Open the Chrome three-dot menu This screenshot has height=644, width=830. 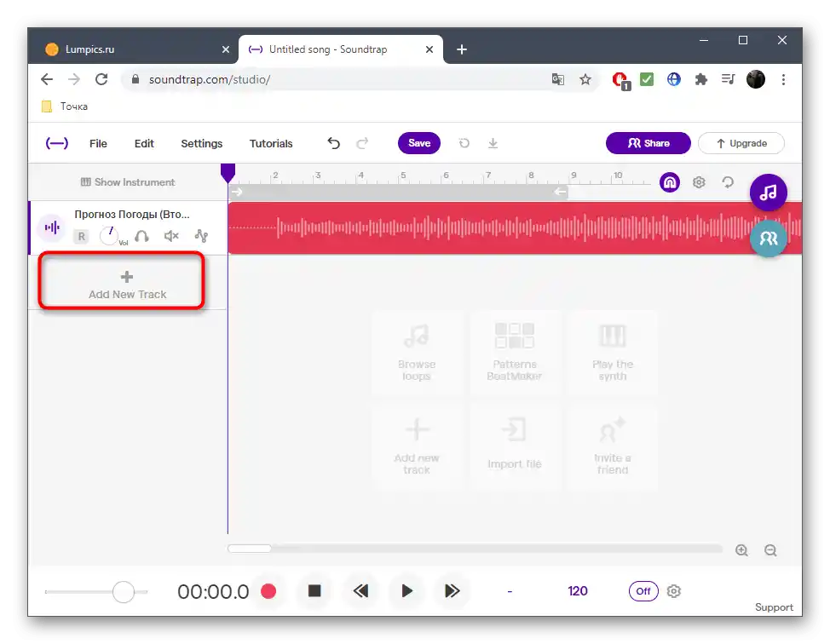(x=783, y=79)
